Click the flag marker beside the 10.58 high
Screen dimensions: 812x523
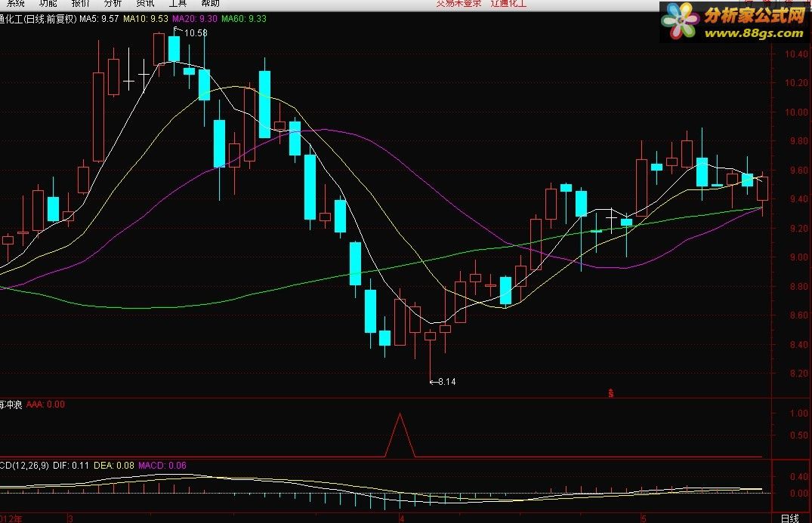[x=177, y=30]
